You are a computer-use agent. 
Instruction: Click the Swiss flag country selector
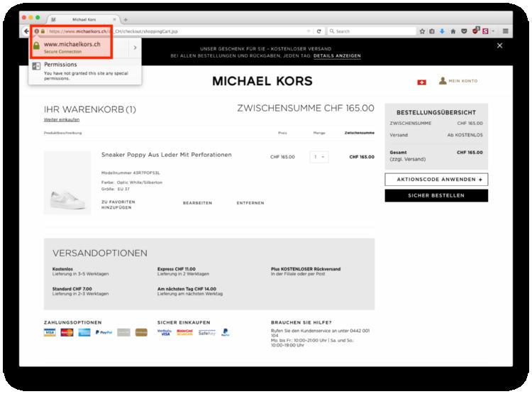pyautogui.click(x=422, y=82)
